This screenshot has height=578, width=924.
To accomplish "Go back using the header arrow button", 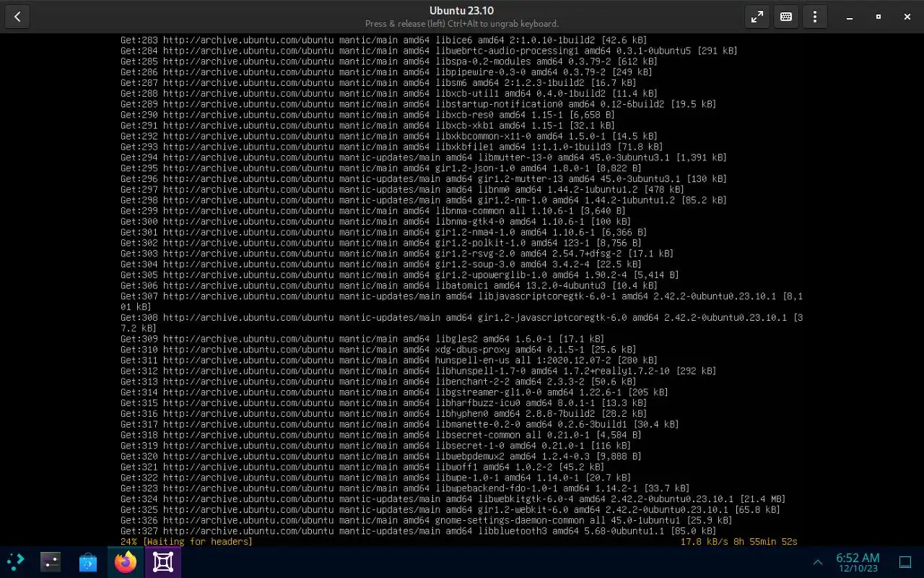I will [17, 17].
